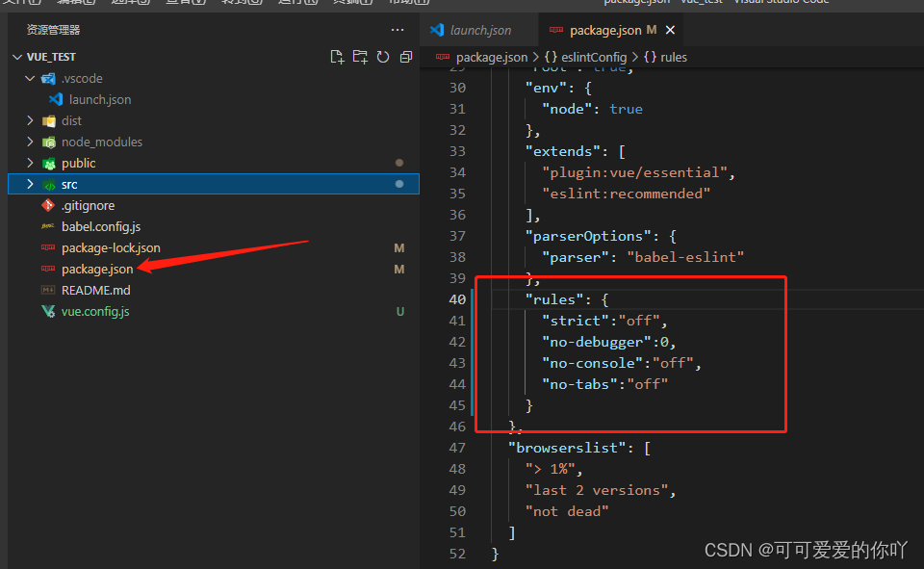The image size is (924, 569).
Task: Collapse all folders with the collapse icon
Action: [406, 57]
